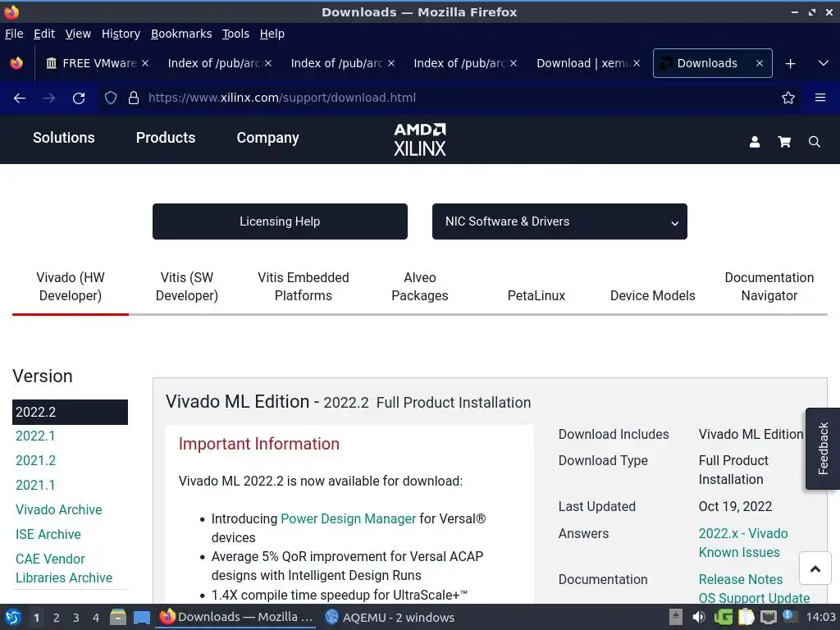Switch to workspace 3 in taskbar
Image resolution: width=840 pixels, height=630 pixels.
[x=76, y=618]
